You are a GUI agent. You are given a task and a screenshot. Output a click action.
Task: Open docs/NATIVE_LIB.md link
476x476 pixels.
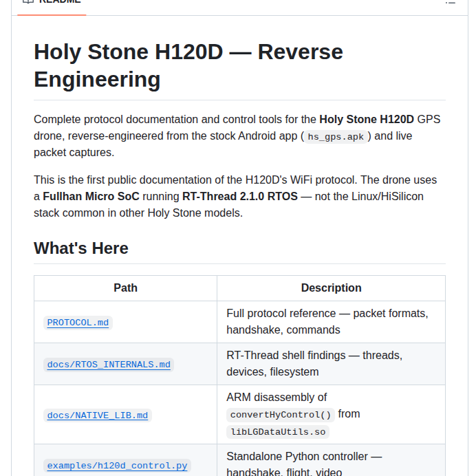point(98,415)
